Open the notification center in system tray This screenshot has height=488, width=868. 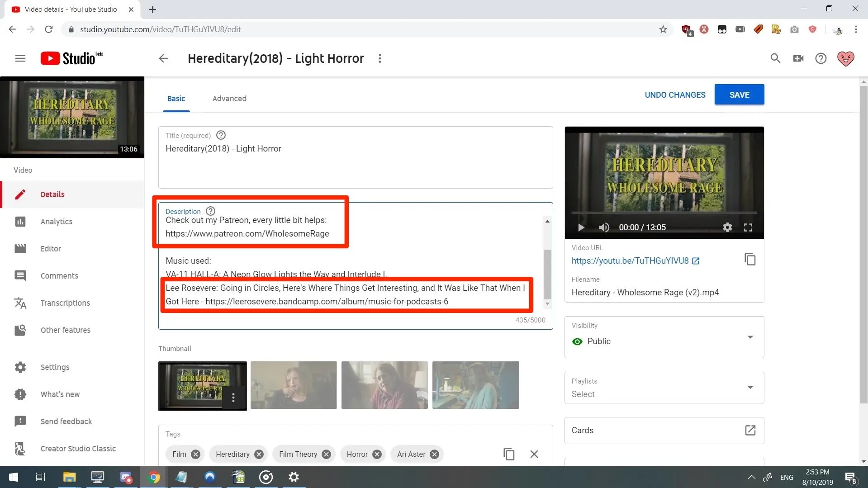tap(850, 478)
